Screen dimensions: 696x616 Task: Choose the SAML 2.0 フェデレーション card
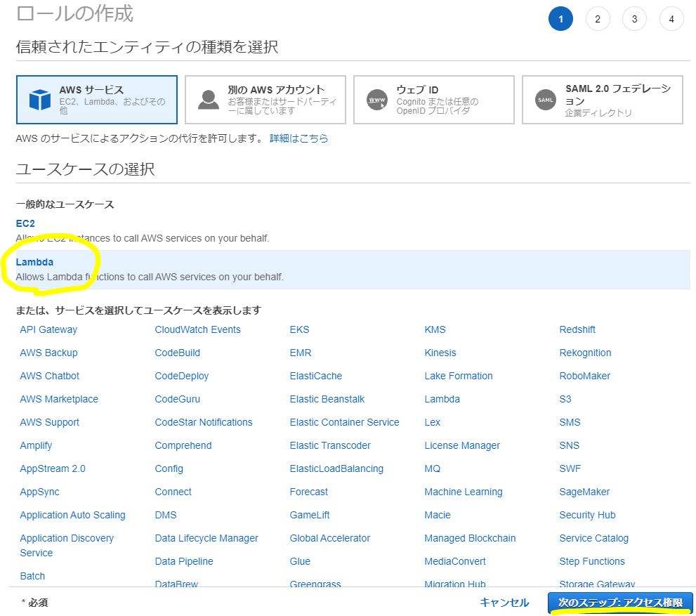(x=603, y=100)
